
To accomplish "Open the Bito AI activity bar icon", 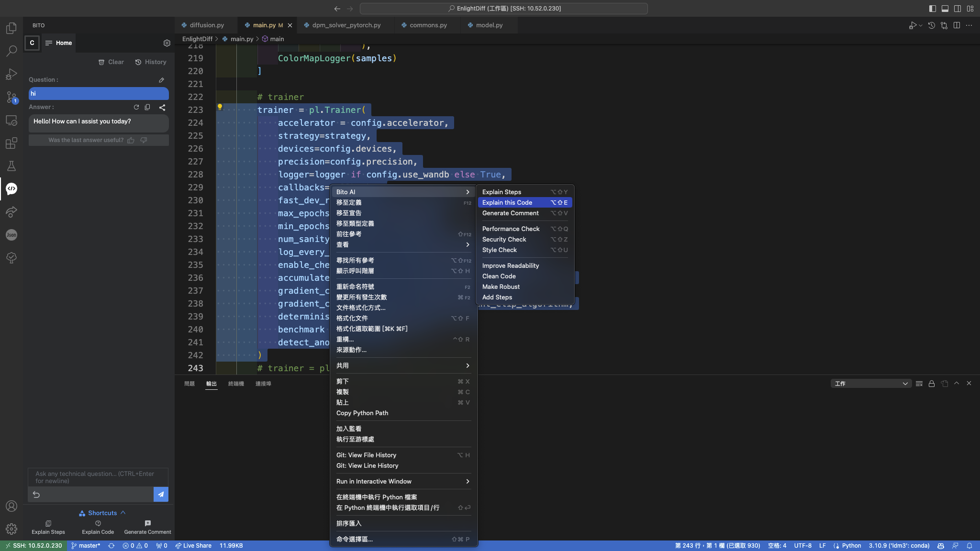I will click(11, 188).
